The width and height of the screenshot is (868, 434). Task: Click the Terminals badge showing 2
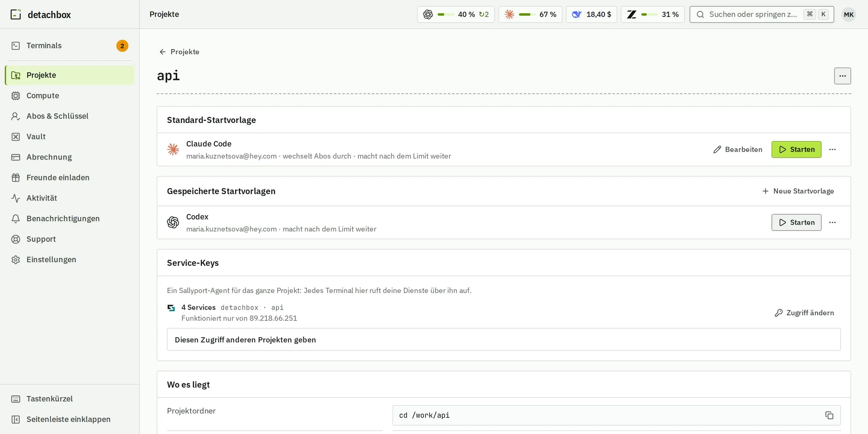coord(122,46)
